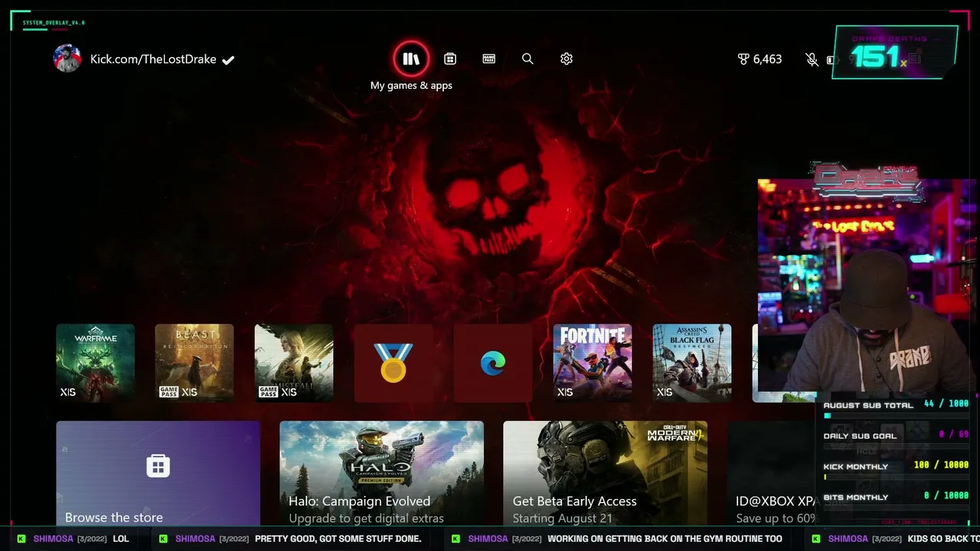Click the muted microphone icon
The height and width of the screenshot is (551, 980).
812,59
